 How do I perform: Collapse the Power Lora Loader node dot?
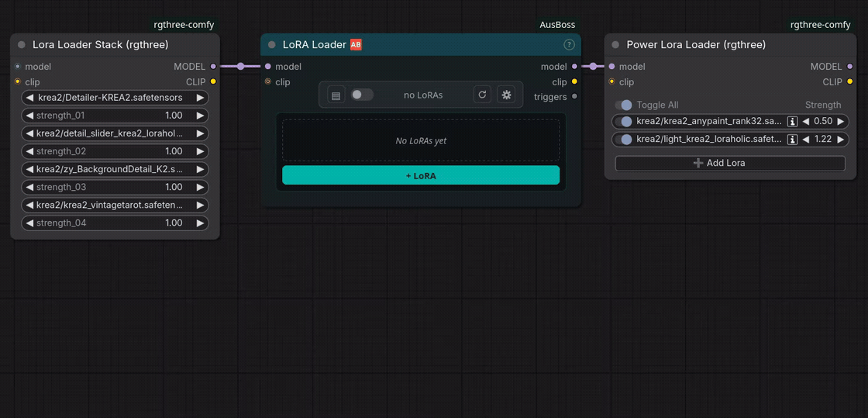(615, 45)
